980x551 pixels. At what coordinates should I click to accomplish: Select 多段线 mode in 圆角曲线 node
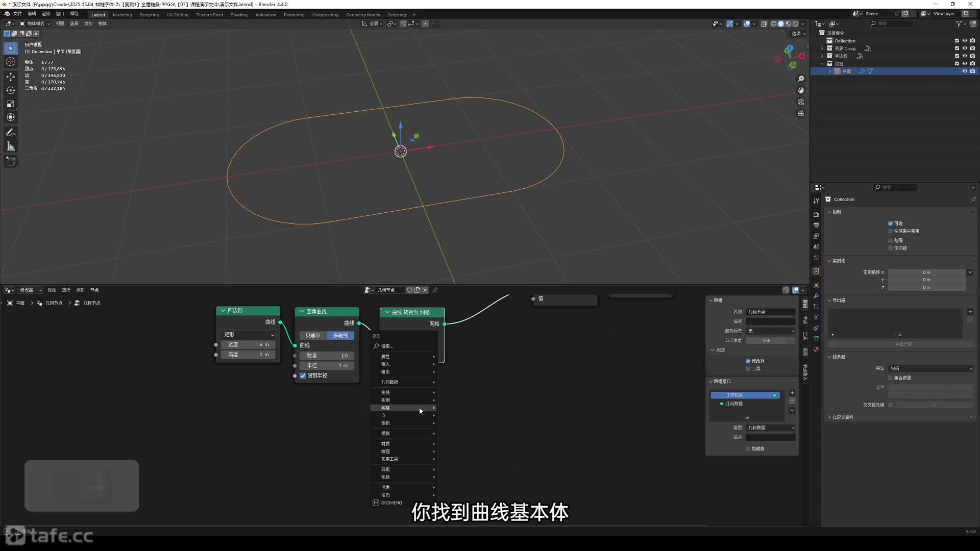click(340, 335)
